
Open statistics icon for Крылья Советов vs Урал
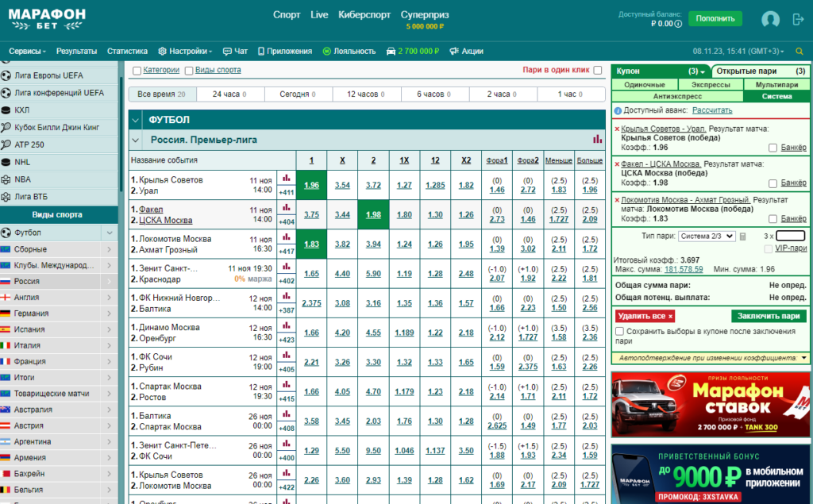pyautogui.click(x=286, y=179)
